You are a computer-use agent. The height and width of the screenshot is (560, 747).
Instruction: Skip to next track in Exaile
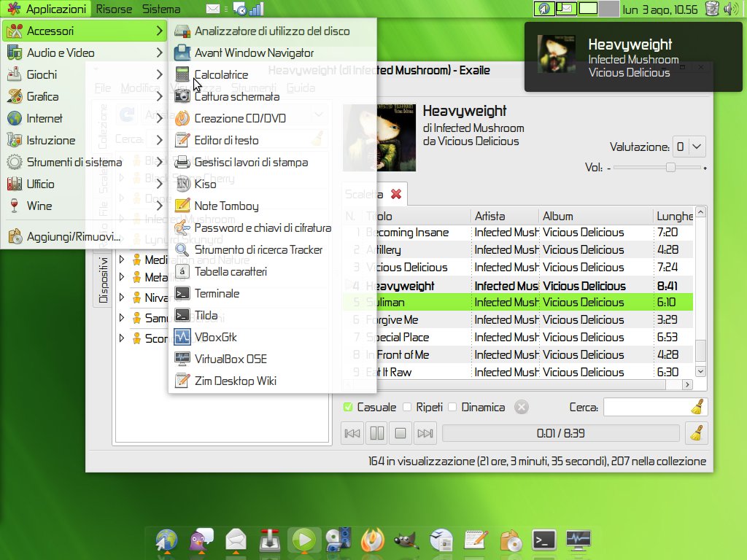pyautogui.click(x=425, y=433)
